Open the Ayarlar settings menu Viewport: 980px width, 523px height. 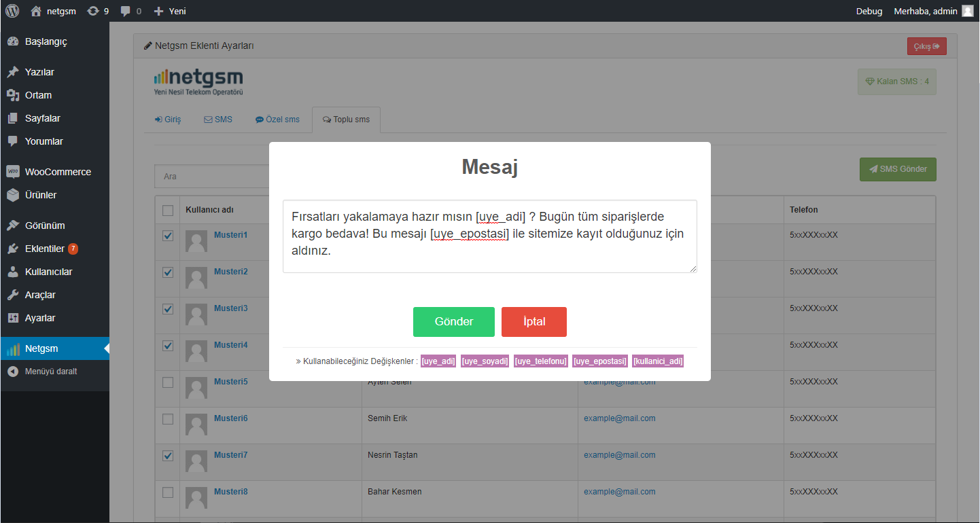click(x=54, y=318)
